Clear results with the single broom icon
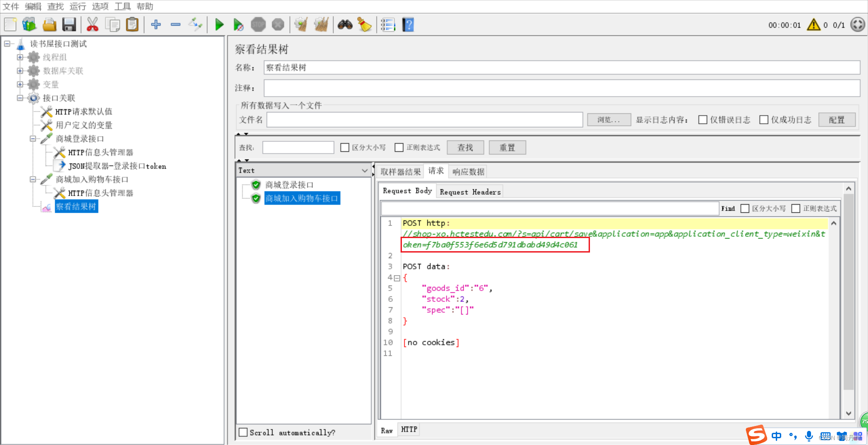The width and height of the screenshot is (868, 445). click(x=301, y=24)
